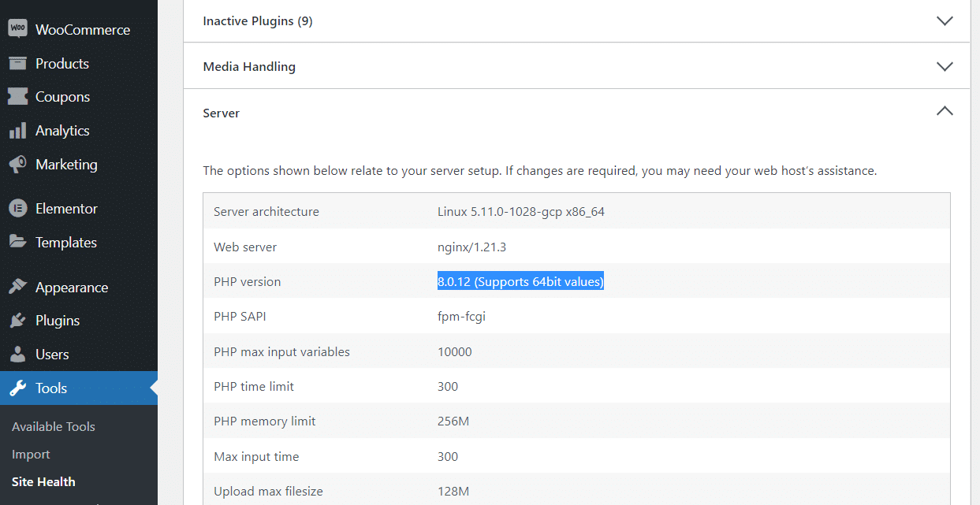
Task: Collapse the Server section chevron
Action: pyautogui.click(x=945, y=113)
